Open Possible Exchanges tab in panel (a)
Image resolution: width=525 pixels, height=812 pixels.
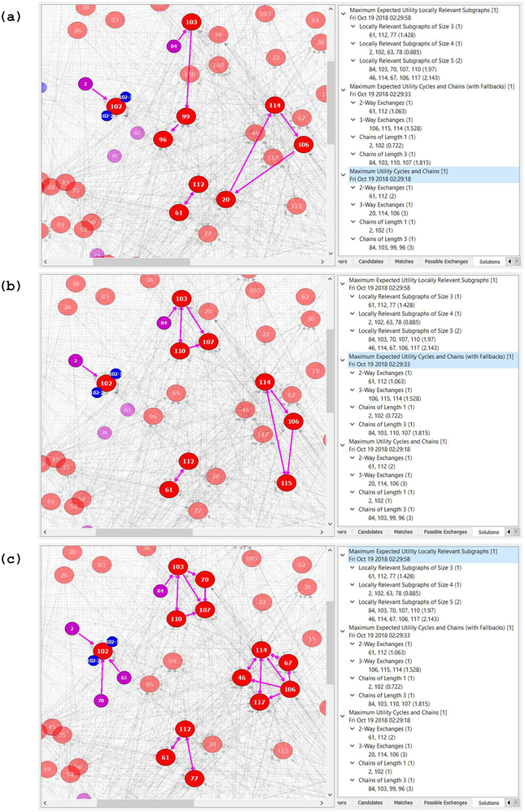[x=446, y=261]
